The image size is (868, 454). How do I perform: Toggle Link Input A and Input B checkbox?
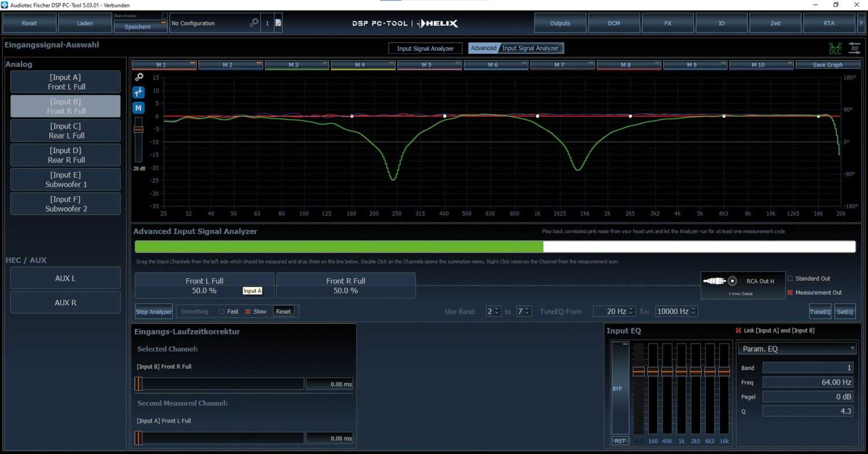738,330
